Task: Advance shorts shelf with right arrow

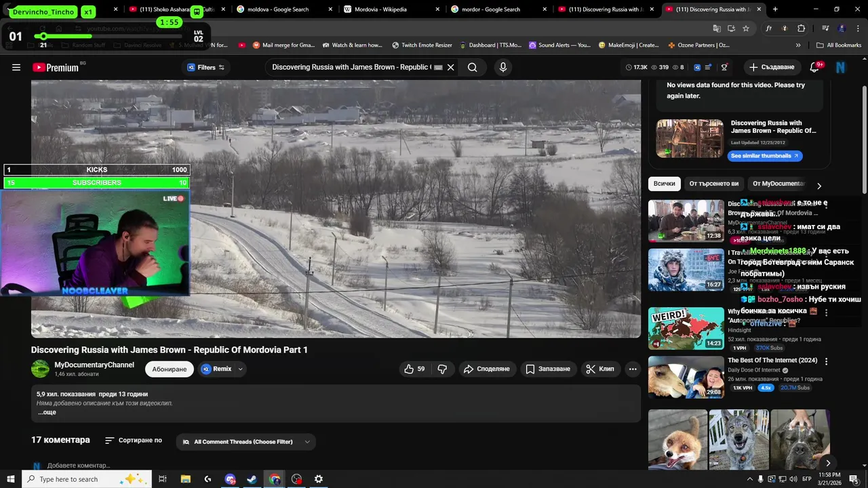Action: 827,464
